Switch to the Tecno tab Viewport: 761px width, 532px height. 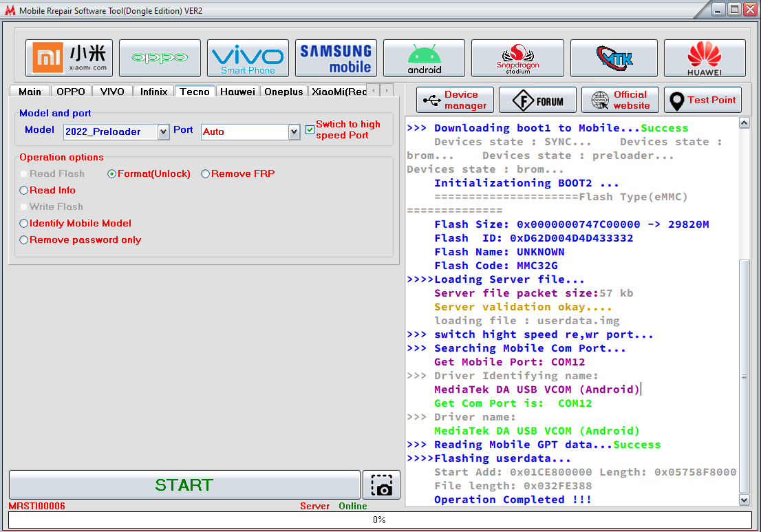(x=195, y=91)
